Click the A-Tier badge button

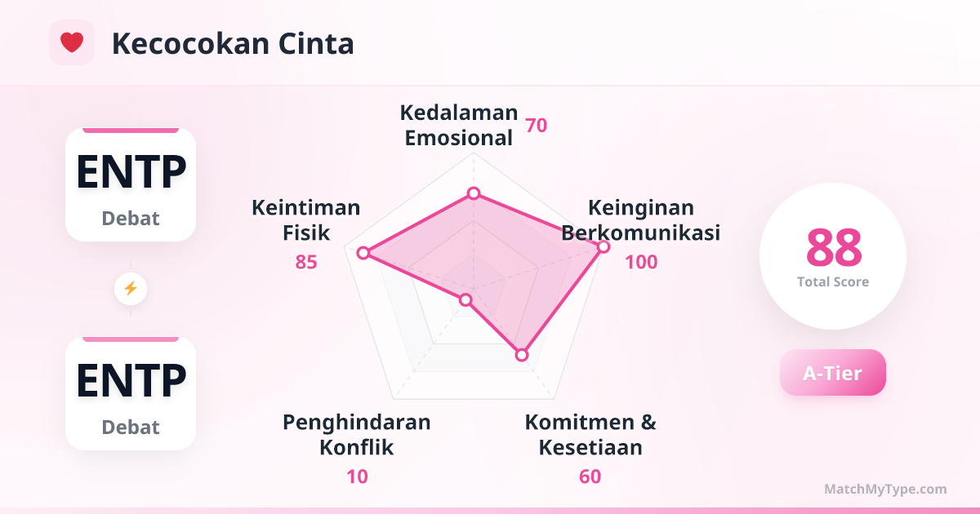click(832, 373)
